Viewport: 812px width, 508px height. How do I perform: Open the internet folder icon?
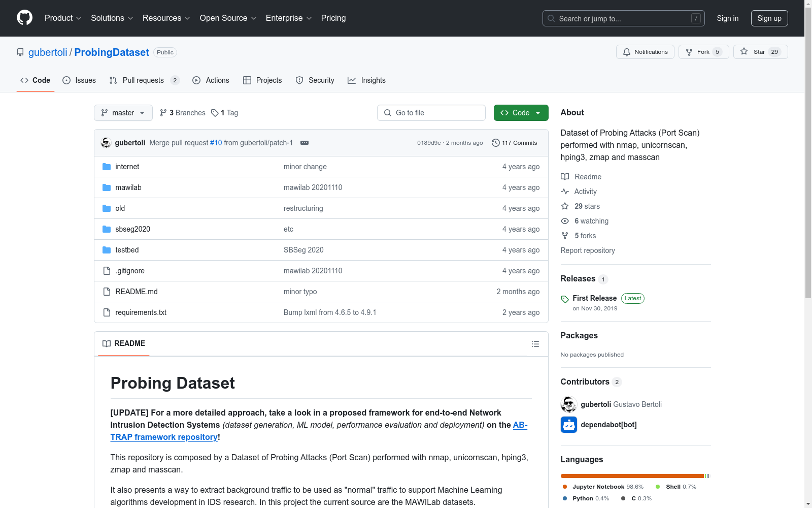tap(107, 167)
